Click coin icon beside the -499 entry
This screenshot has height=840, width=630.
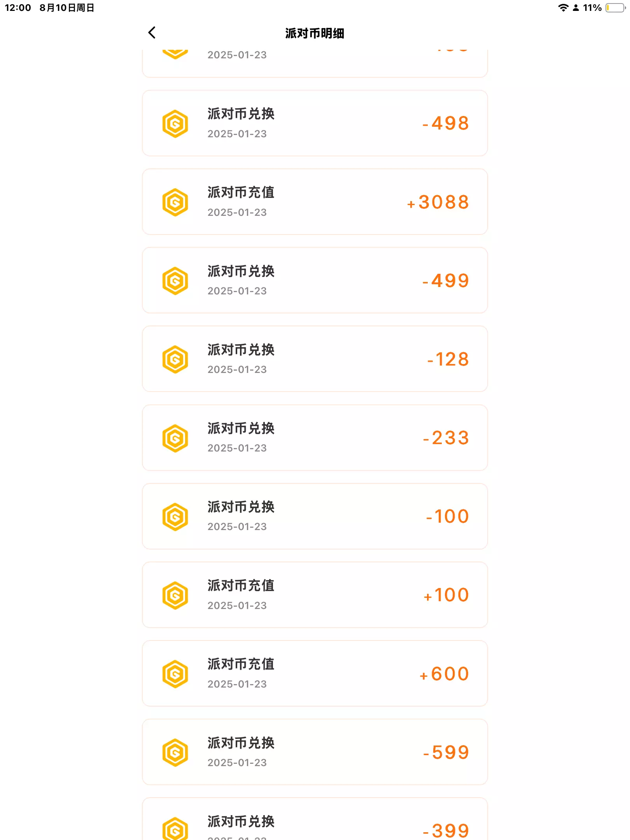[x=175, y=281]
